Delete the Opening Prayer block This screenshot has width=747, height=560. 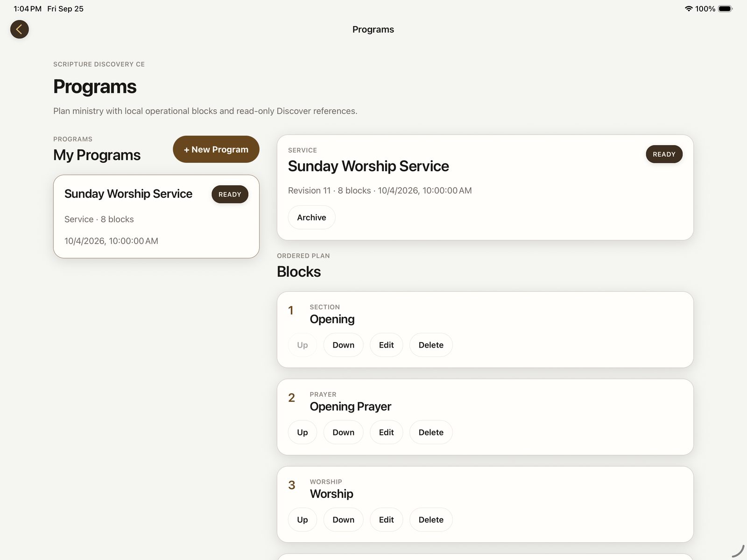coord(431,432)
